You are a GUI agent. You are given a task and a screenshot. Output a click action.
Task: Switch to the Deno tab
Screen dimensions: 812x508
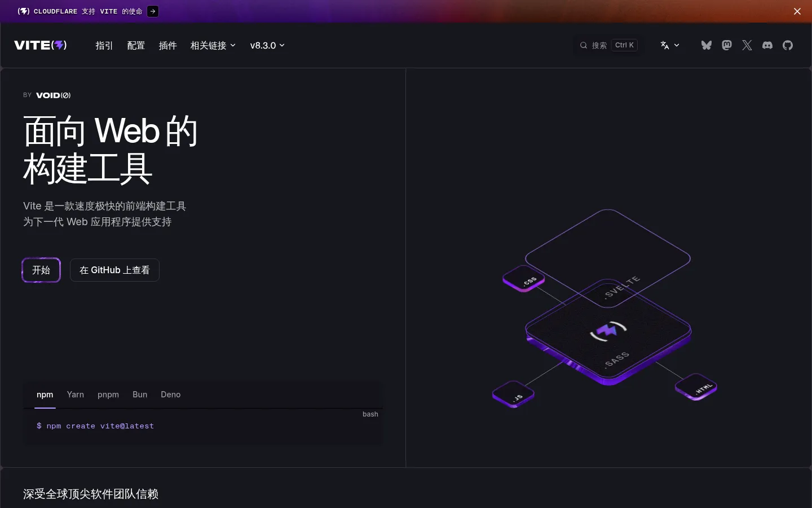coord(171,395)
